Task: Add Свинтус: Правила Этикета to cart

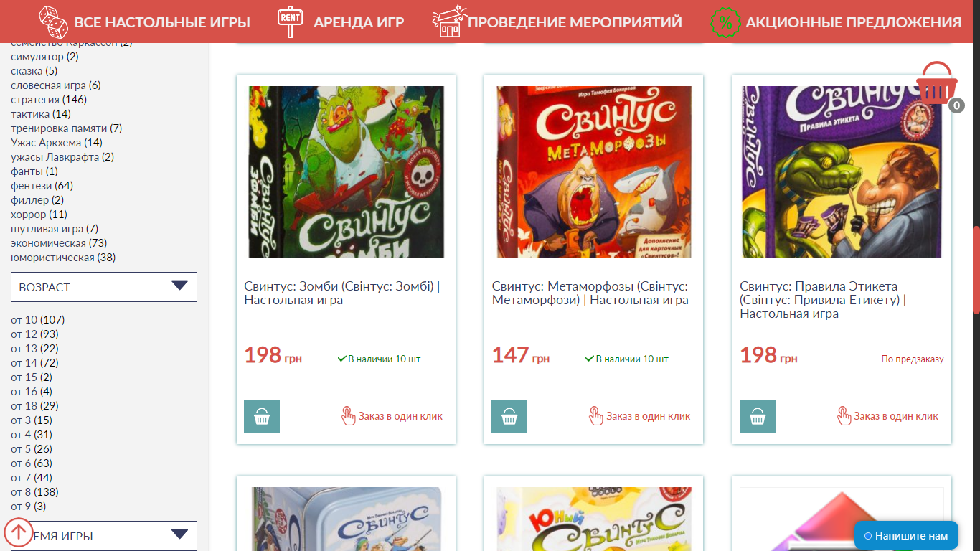Action: tap(758, 416)
